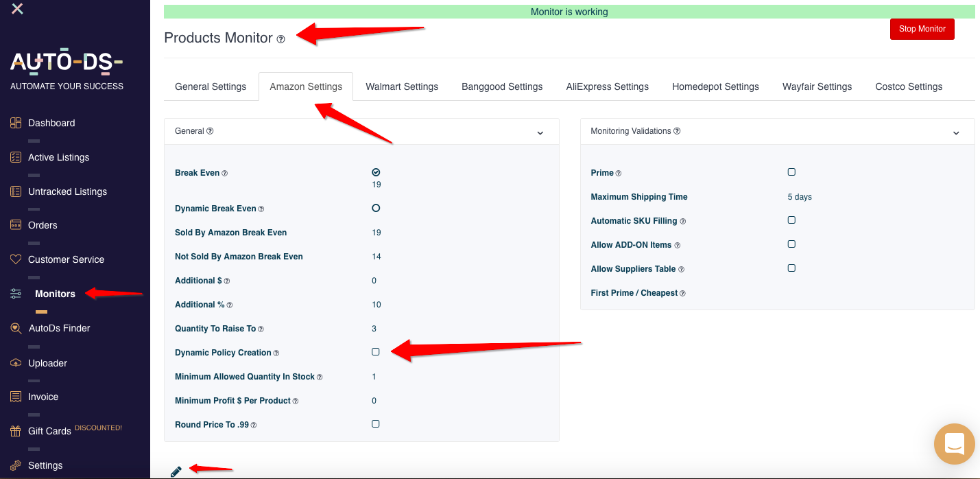The image size is (980, 479).
Task: Click the Monitors sliders icon
Action: coord(16,294)
